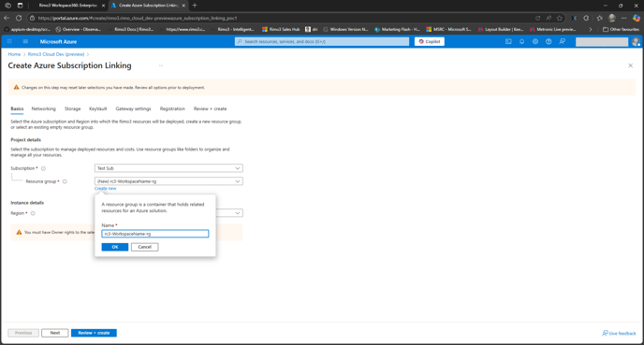Open the Cloud Shell icon
The height and width of the screenshot is (345, 644).
click(x=508, y=41)
